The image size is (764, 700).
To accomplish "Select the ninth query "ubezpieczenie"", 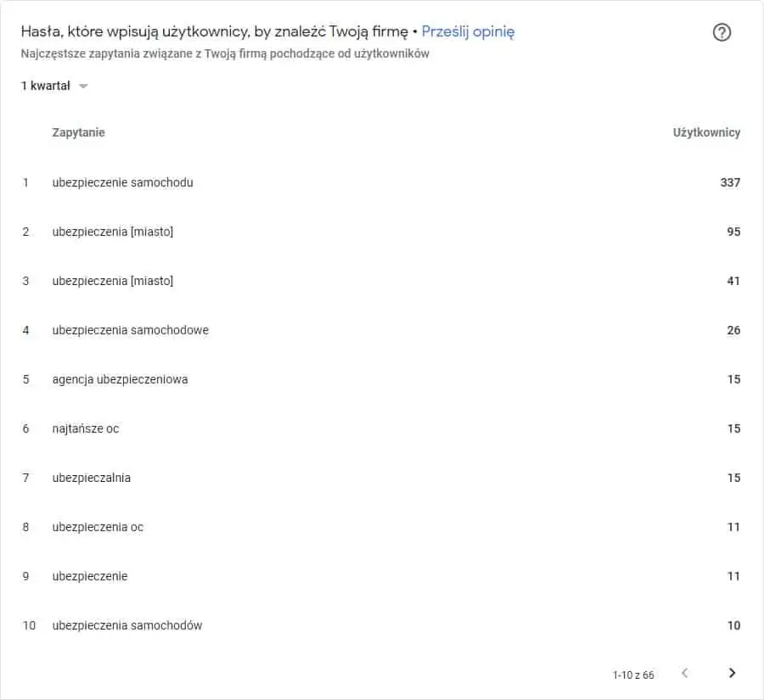I will (90, 576).
